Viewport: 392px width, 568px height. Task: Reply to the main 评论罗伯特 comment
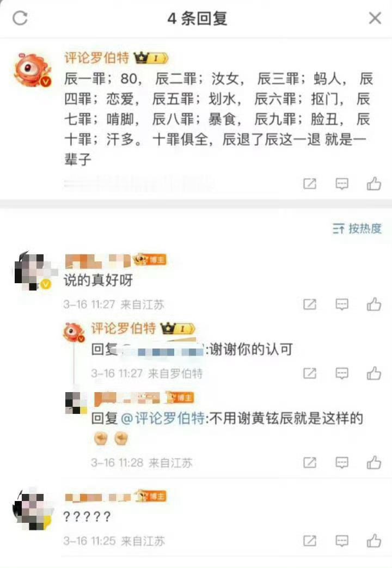click(x=342, y=184)
